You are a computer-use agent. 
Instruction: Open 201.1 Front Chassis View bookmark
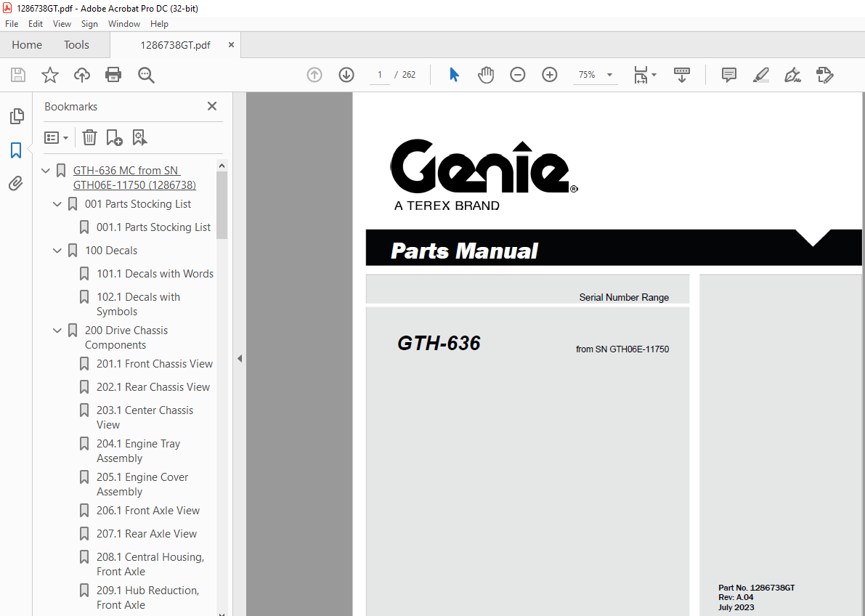(x=155, y=364)
